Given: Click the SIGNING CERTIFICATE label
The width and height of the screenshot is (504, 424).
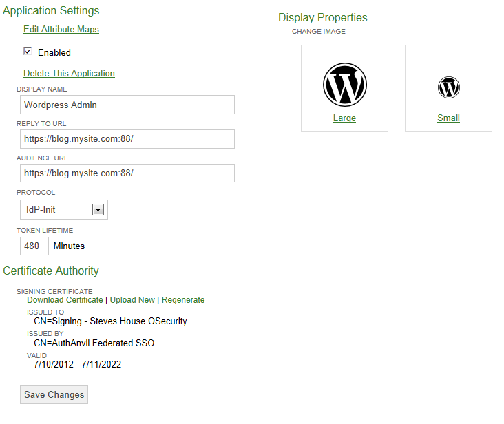Looking at the screenshot, I should (54, 291).
